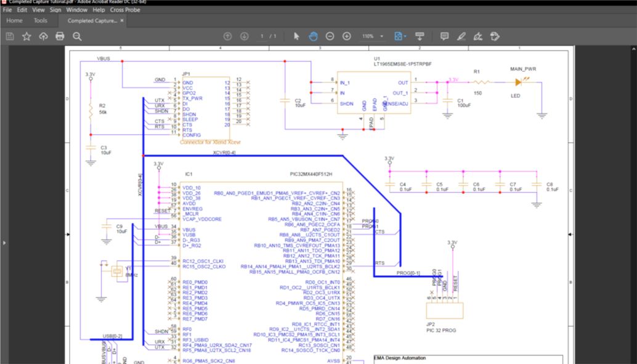Print the schematic
The height and width of the screenshot is (364, 637).
click(60, 36)
